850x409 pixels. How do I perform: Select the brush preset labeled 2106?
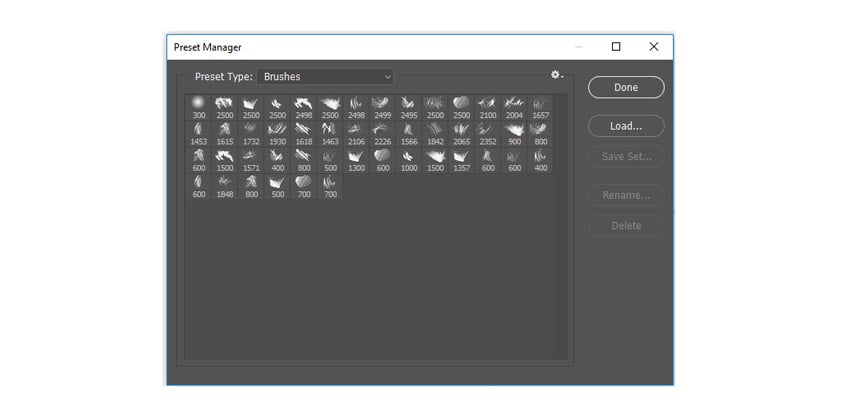(357, 134)
